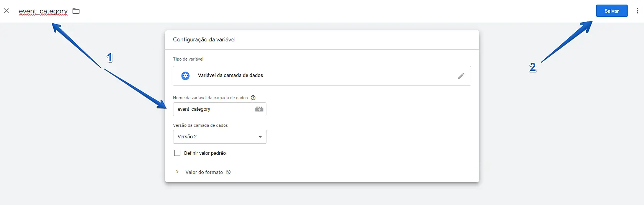Open help icon beside Nome da variável da camada
The height and width of the screenshot is (205, 644).
pyautogui.click(x=253, y=98)
